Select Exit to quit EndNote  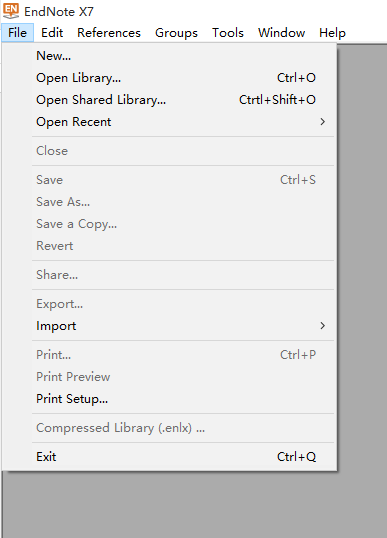185,457
